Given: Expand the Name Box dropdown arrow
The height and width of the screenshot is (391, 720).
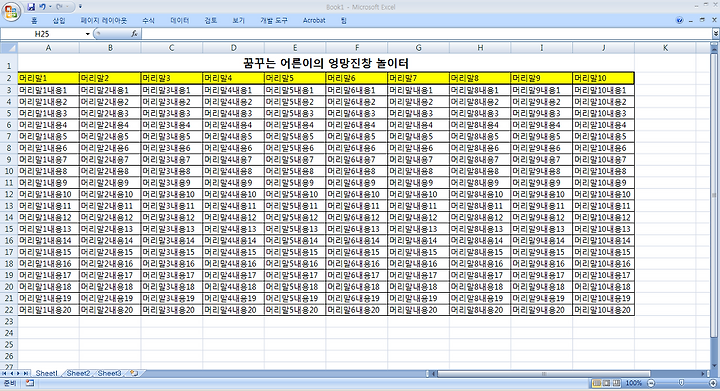Looking at the screenshot, I should pyautogui.click(x=87, y=34).
